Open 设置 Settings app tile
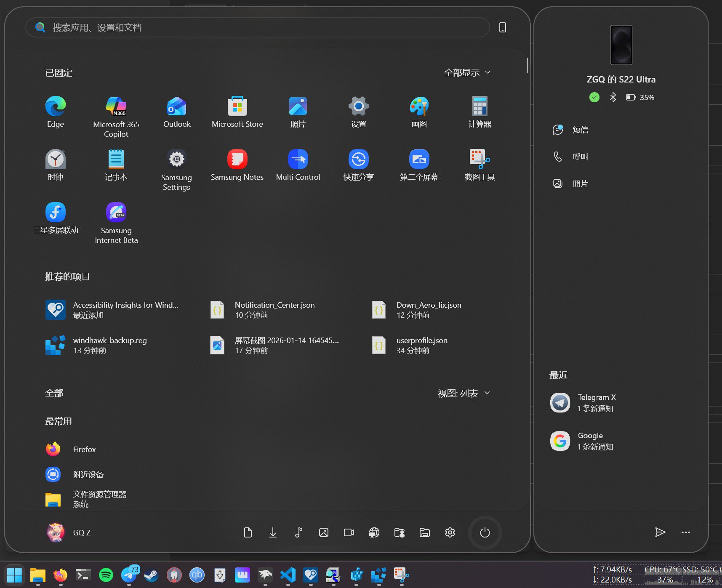 pos(358,112)
